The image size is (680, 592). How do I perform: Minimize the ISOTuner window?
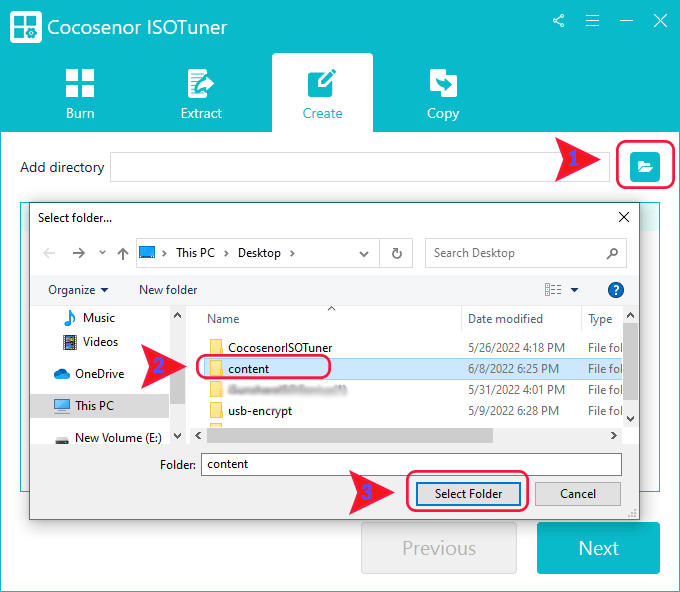point(626,20)
